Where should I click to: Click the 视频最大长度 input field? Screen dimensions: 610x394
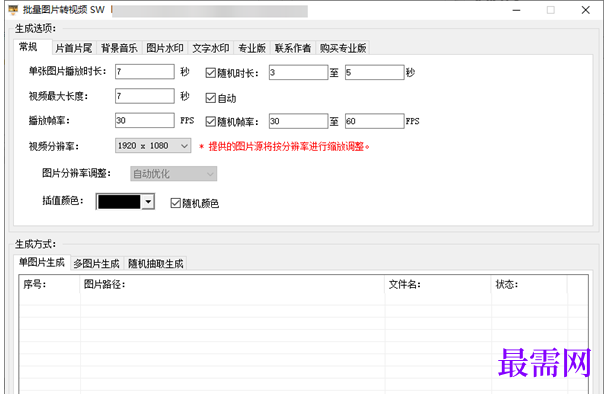point(145,96)
